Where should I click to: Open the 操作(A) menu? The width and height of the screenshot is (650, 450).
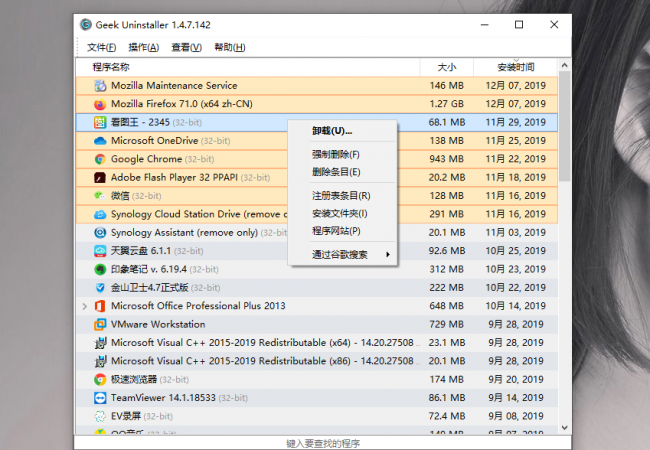(x=144, y=47)
